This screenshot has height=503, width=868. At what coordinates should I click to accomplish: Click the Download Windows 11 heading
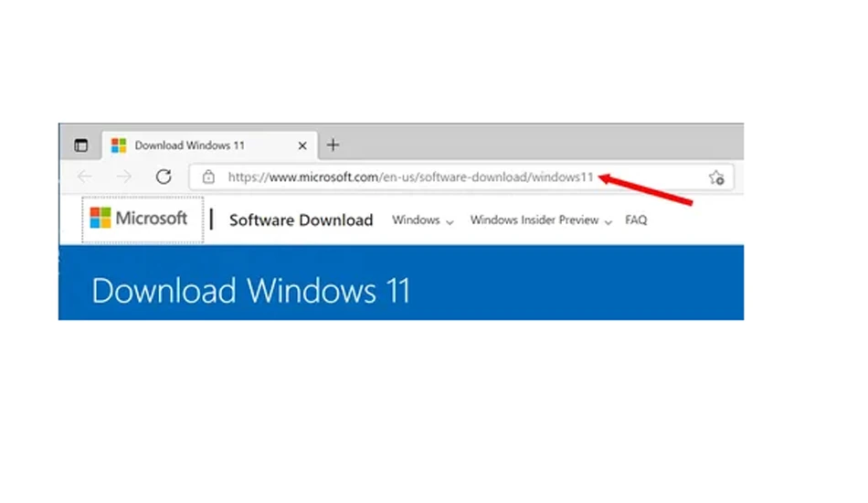(250, 290)
